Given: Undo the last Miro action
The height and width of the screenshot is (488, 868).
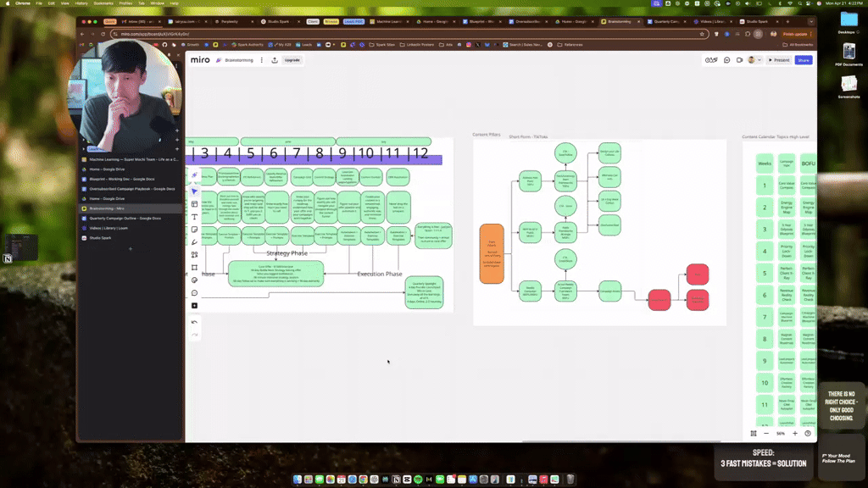Looking at the screenshot, I should tap(194, 322).
